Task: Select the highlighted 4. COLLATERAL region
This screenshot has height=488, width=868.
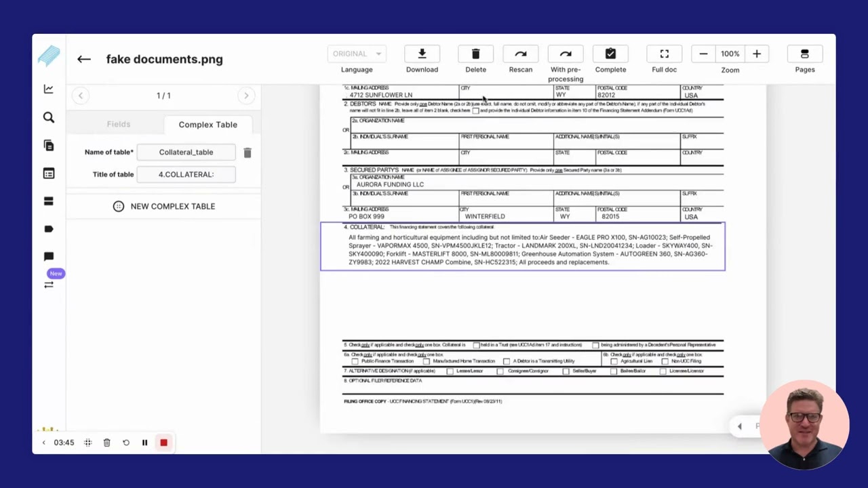Action: click(x=523, y=247)
